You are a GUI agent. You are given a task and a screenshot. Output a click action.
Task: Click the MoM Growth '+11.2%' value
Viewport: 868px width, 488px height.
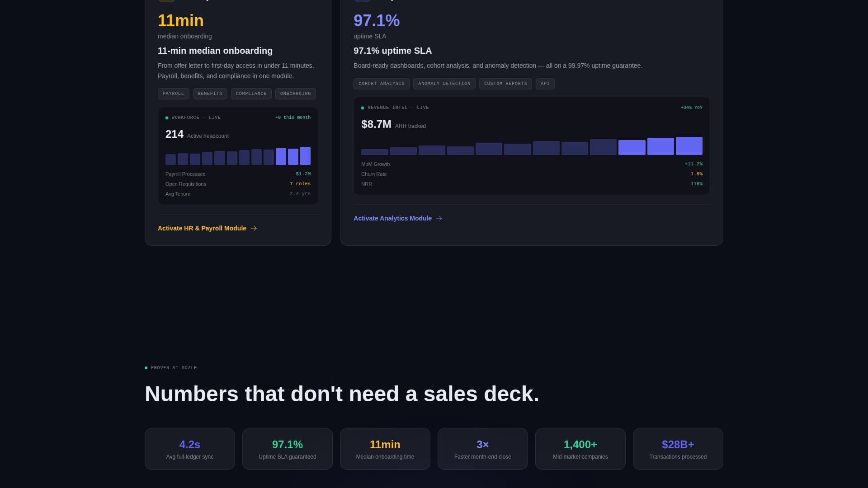coord(693,164)
